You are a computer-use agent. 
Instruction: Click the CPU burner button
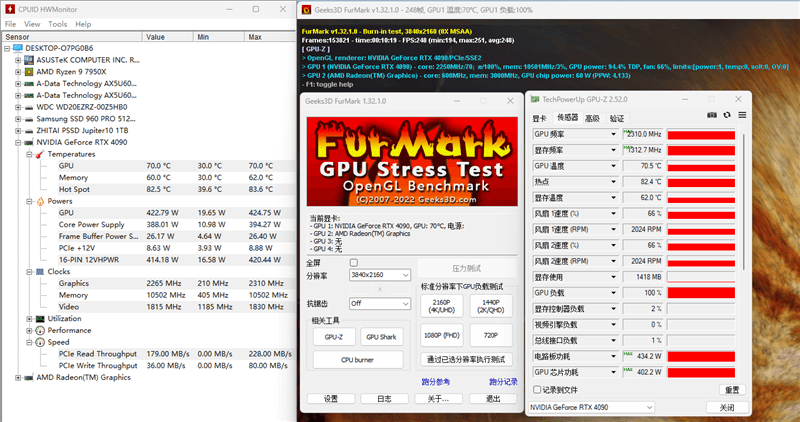pos(358,360)
